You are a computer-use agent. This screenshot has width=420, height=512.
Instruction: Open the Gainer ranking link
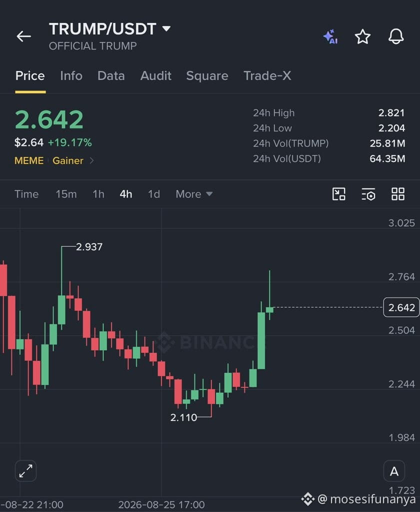click(x=68, y=160)
